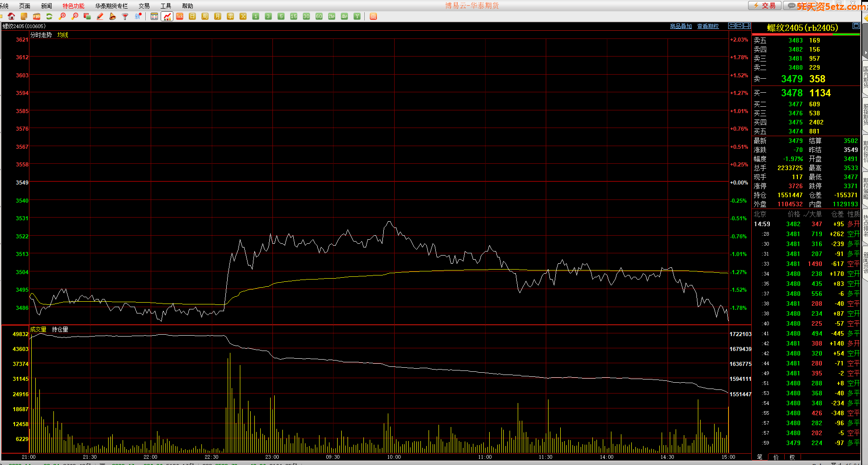Viewport: 868px width, 465px height.
Task: Expand the right panel maximize box
Action: click(x=856, y=26)
